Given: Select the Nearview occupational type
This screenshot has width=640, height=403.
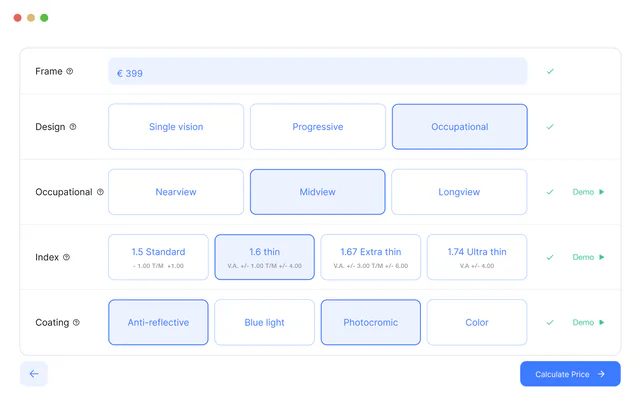Looking at the screenshot, I should [x=176, y=192].
